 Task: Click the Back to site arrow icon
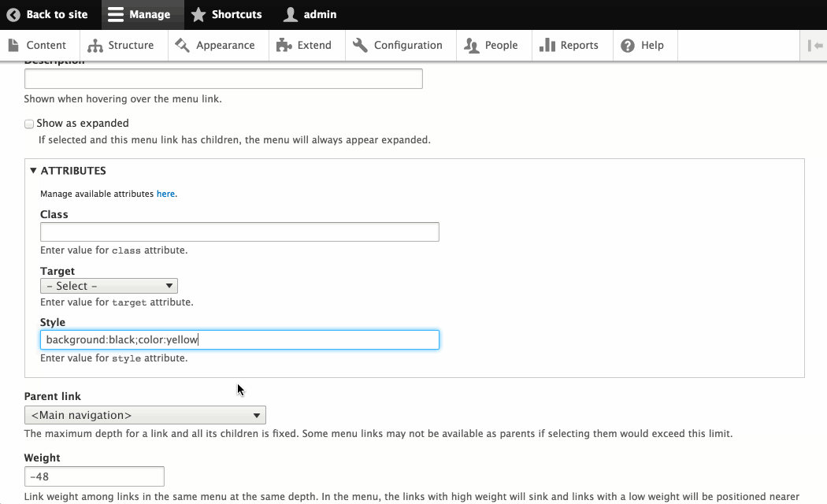(13, 15)
